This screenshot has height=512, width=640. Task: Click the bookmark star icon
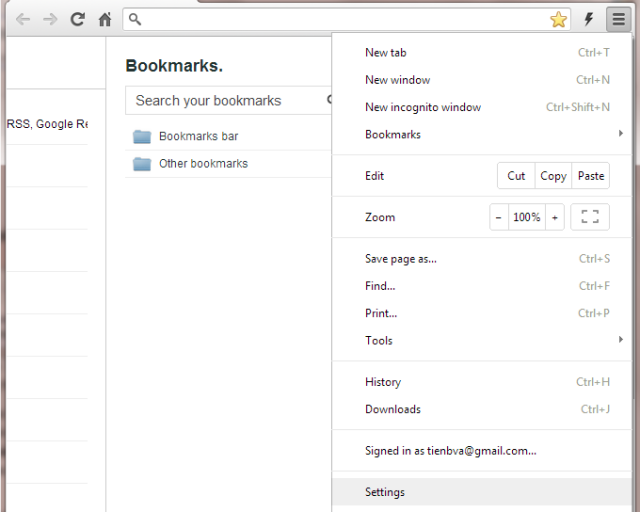click(x=558, y=19)
